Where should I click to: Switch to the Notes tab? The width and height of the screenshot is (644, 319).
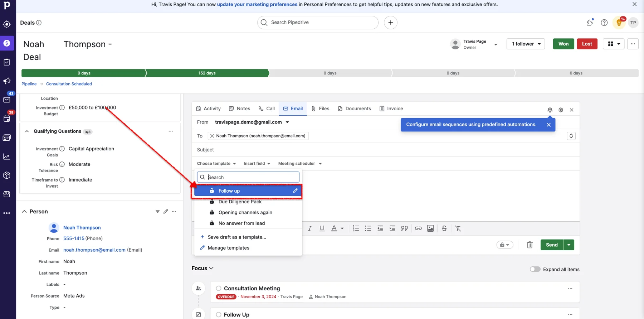tap(240, 108)
